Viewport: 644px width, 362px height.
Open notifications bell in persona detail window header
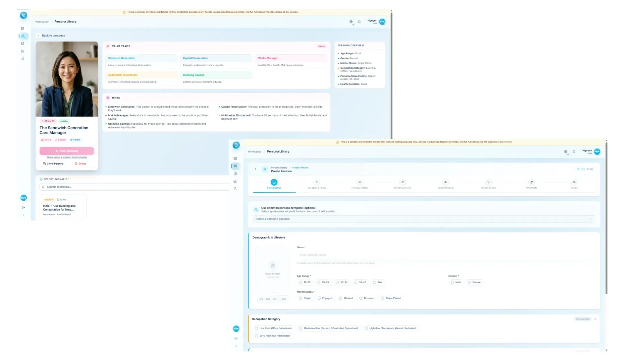click(x=359, y=22)
